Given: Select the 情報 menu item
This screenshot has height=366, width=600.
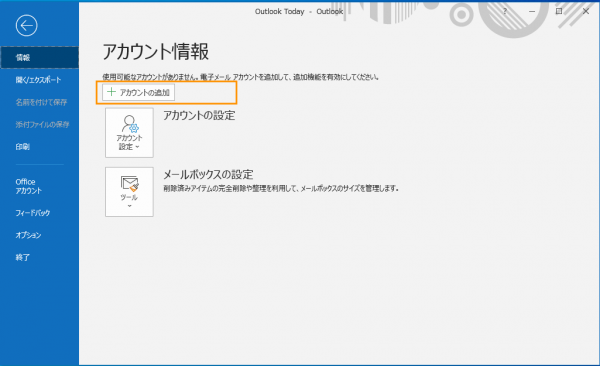Looking at the screenshot, I should point(39,57).
